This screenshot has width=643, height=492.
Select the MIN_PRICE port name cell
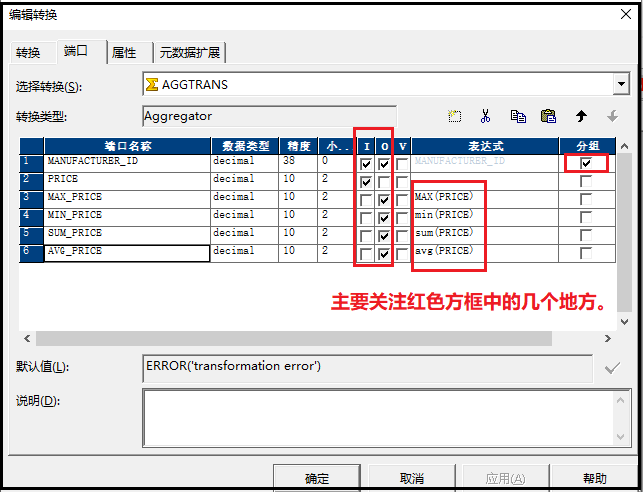pyautogui.click(x=127, y=217)
